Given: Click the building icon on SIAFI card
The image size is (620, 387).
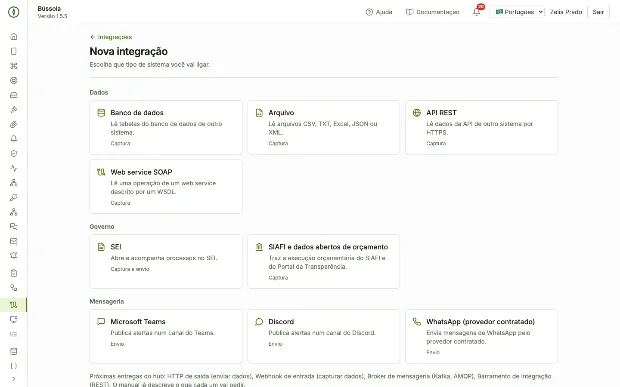Looking at the screenshot, I should (x=259, y=247).
